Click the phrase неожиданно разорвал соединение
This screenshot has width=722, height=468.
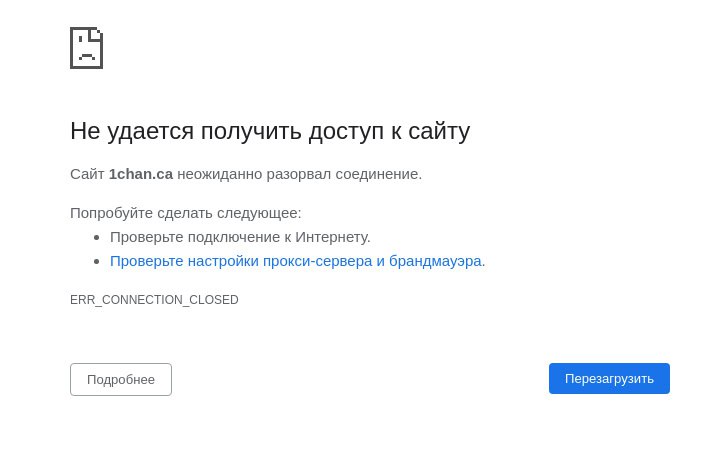299,174
